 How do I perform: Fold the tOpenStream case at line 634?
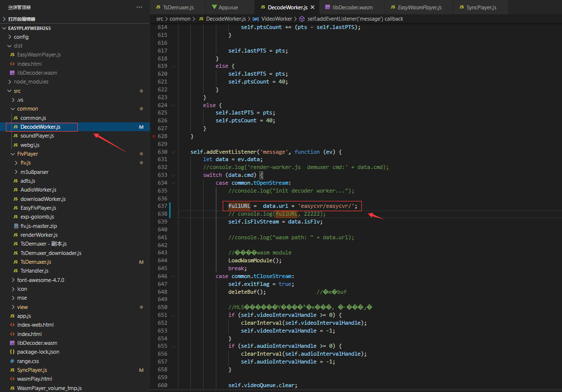click(x=174, y=183)
